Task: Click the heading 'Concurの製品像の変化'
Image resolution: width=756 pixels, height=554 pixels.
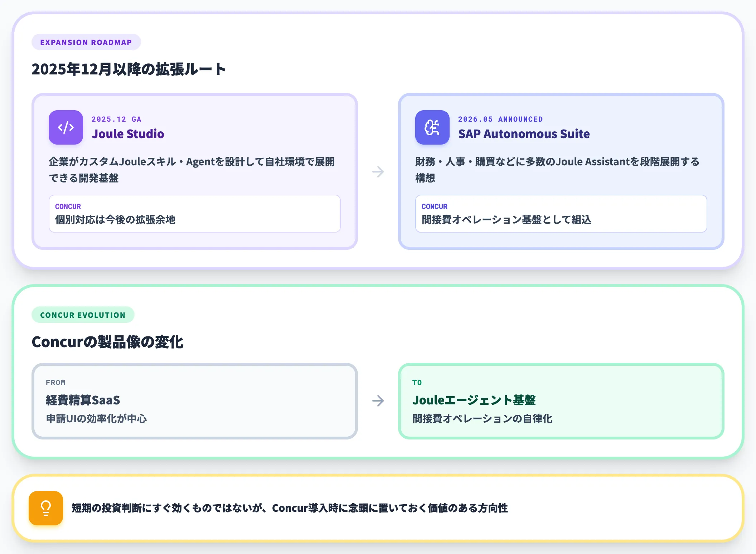Action: pyautogui.click(x=107, y=342)
